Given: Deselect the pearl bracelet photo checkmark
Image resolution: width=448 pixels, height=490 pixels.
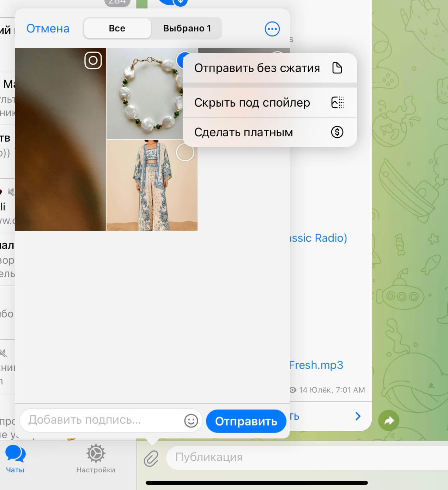Looking at the screenshot, I should pyautogui.click(x=180, y=60).
